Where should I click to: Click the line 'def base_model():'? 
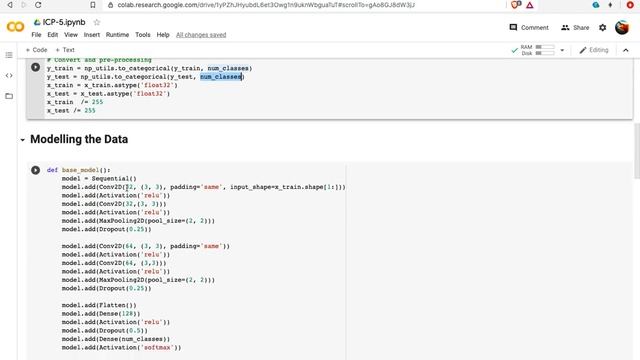[78, 170]
